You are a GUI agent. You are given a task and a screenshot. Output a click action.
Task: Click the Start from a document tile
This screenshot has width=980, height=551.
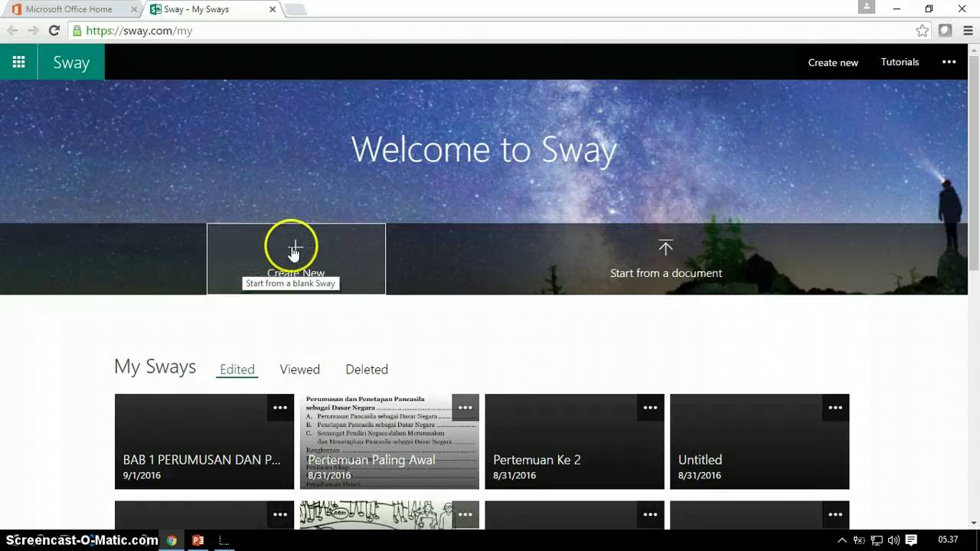coord(666,259)
